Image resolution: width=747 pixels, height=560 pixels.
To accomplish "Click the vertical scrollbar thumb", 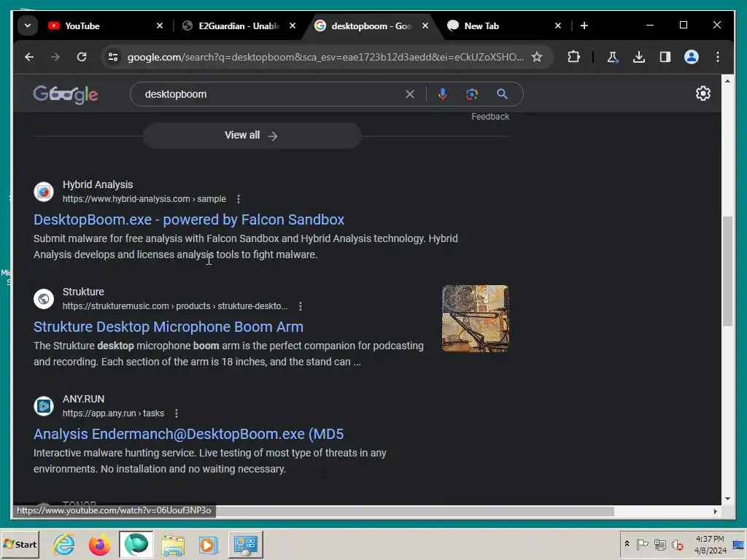I will (727, 271).
